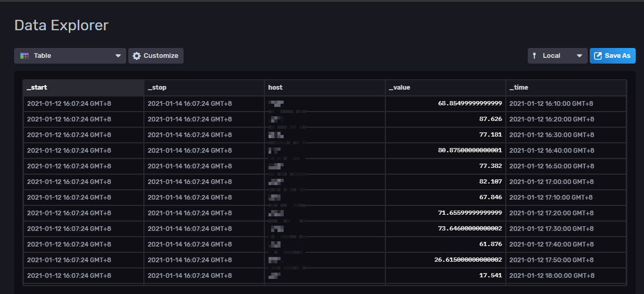The image size is (644, 294).
Task: Click the Data Explorer page title
Action: click(x=62, y=25)
